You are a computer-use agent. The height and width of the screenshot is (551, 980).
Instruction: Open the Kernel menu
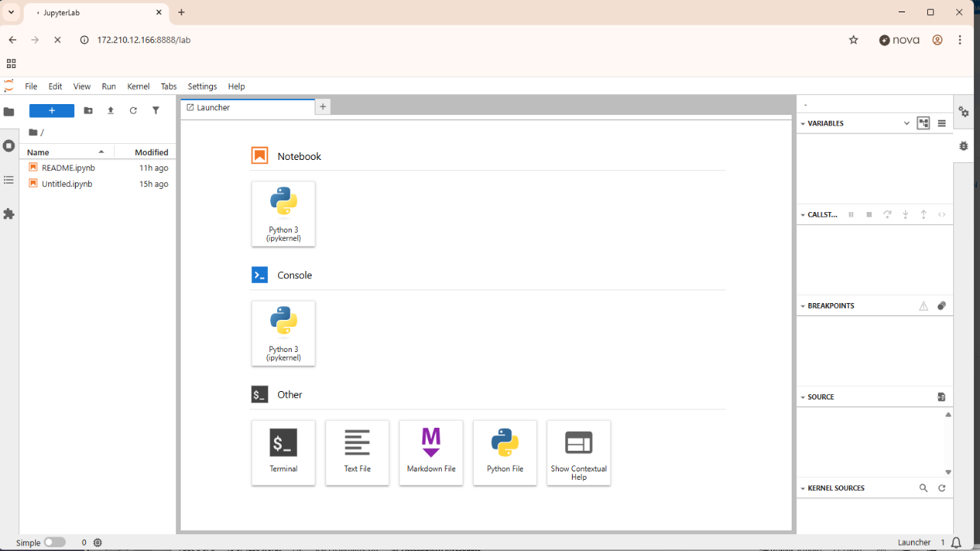pyautogui.click(x=138, y=86)
